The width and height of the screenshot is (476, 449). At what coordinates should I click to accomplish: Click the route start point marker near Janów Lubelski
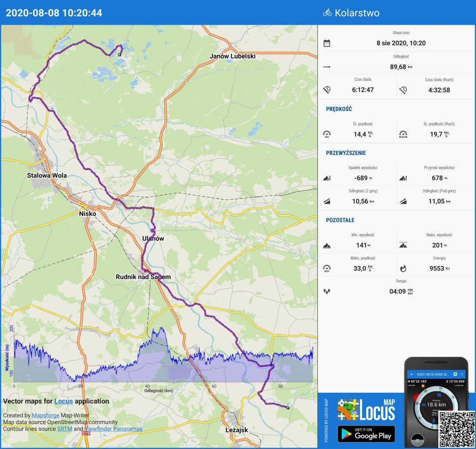[119, 55]
